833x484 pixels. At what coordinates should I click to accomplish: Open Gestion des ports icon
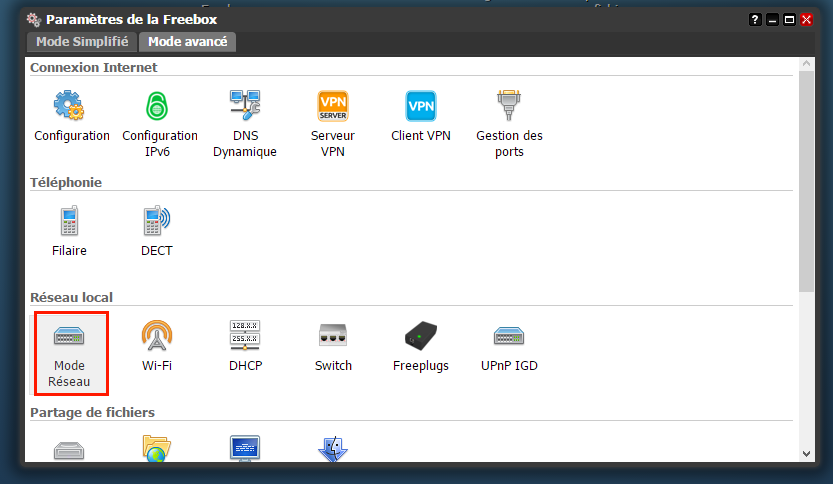[509, 105]
